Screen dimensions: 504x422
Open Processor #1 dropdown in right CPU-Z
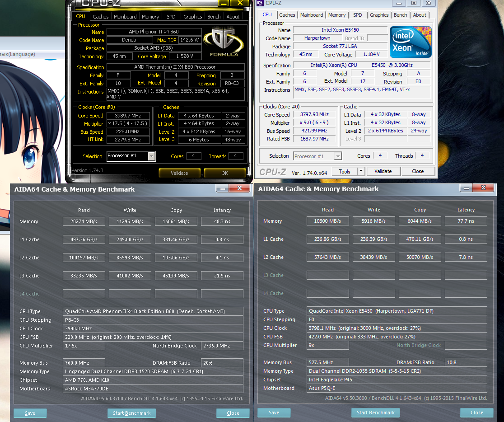(337, 156)
